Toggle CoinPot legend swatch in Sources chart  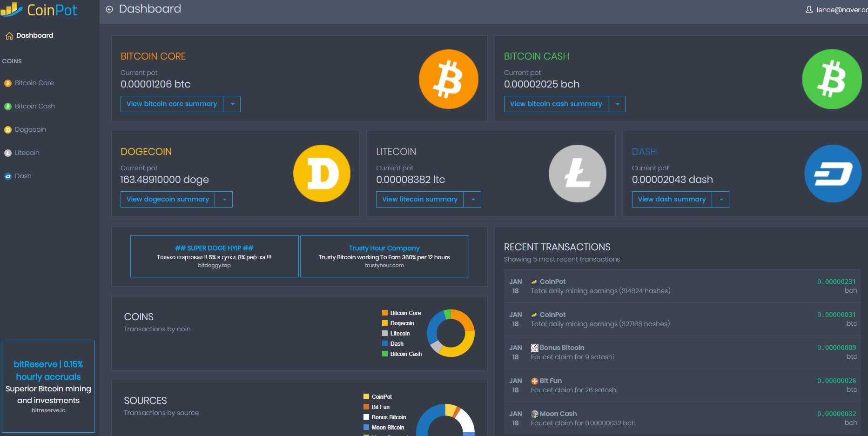[366, 397]
